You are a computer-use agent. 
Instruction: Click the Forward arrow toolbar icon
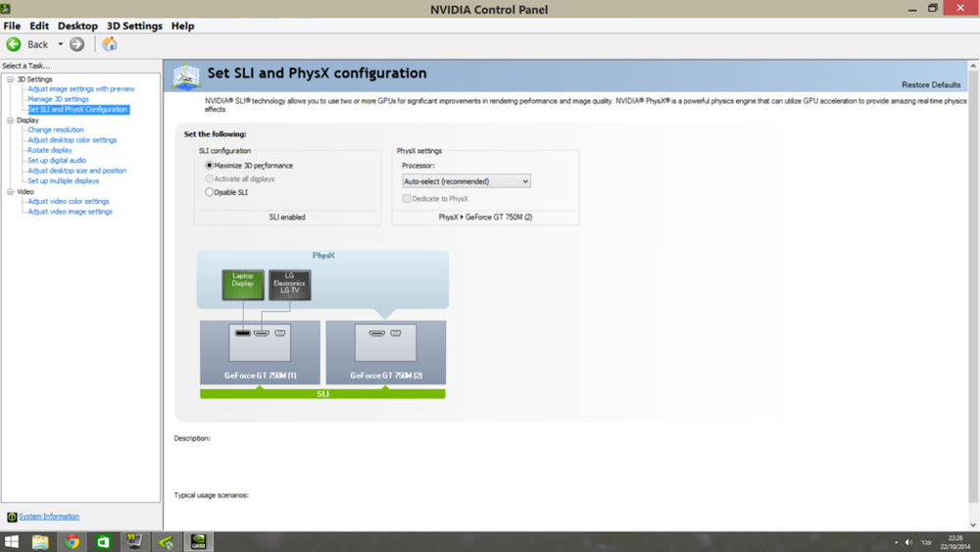pyautogui.click(x=76, y=44)
